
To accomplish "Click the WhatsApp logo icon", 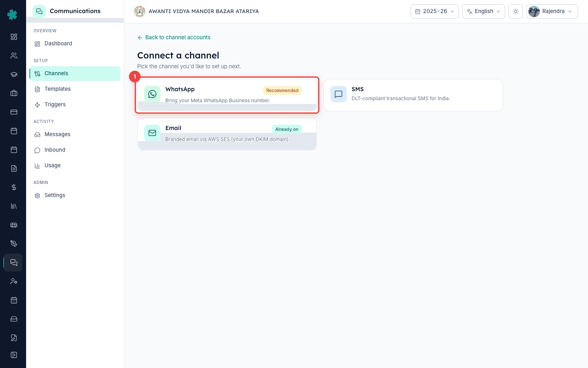I will pos(152,94).
